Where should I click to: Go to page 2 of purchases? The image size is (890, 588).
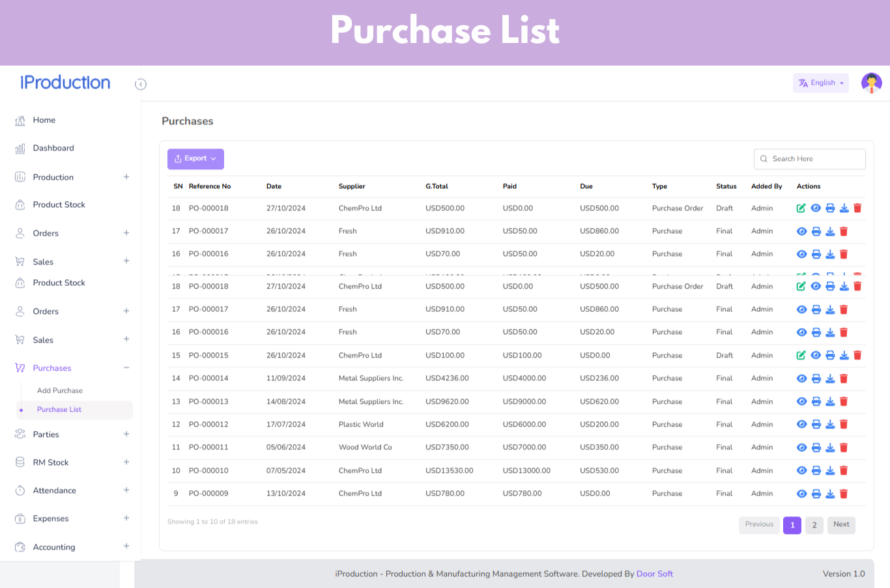click(814, 525)
